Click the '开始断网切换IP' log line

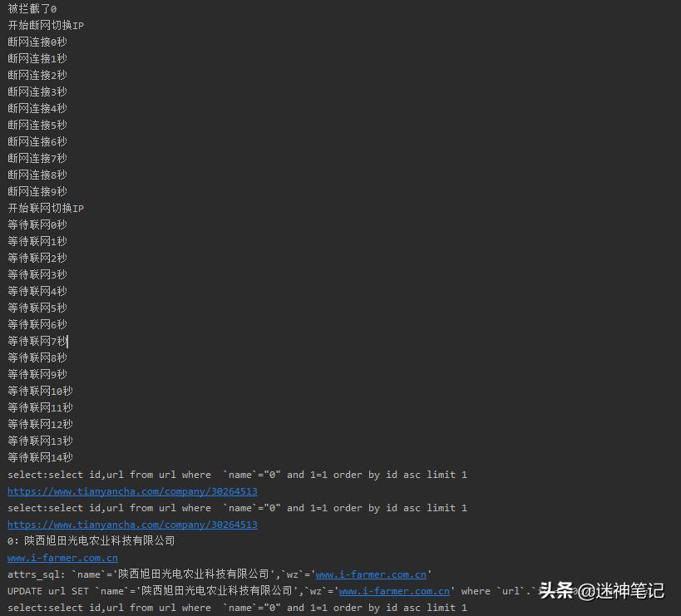[46, 26]
